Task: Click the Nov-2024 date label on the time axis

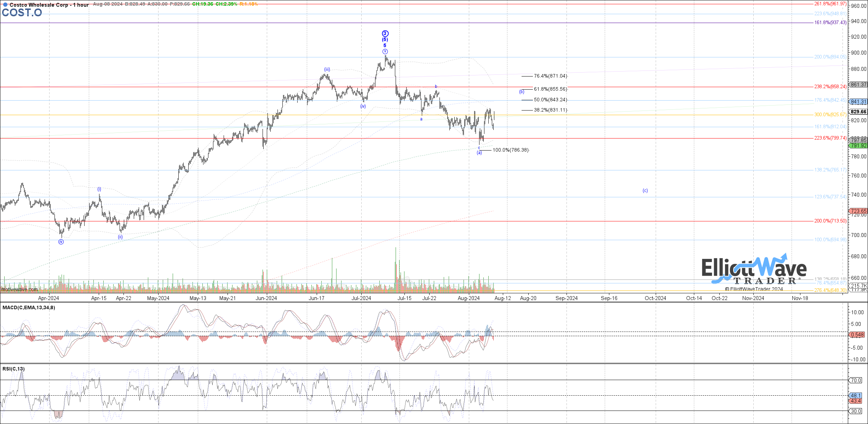Action: pyautogui.click(x=753, y=298)
